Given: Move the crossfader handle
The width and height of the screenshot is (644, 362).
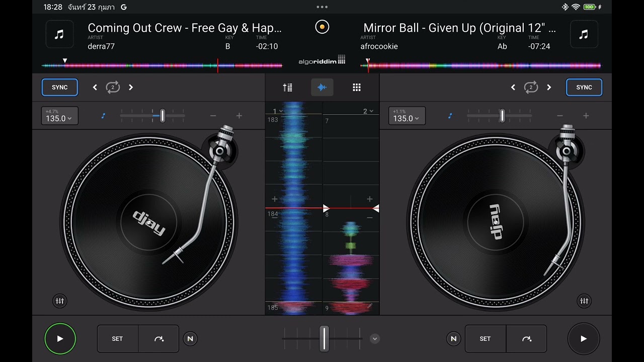Looking at the screenshot, I should point(325,338).
